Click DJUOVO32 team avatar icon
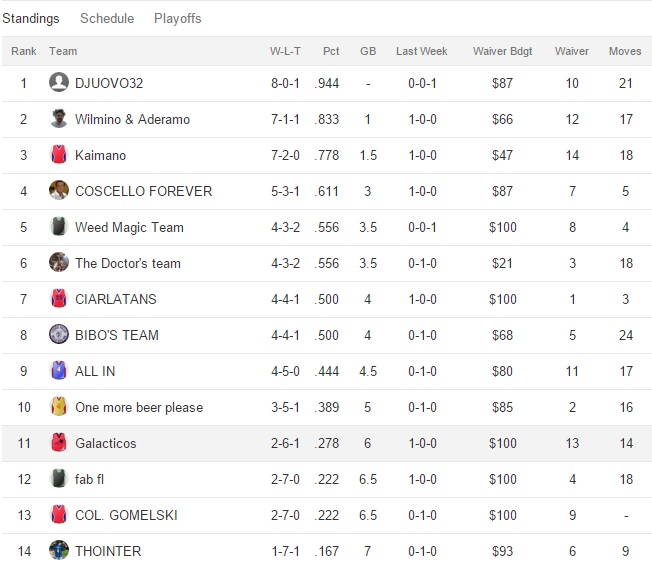The height and width of the screenshot is (571, 652). 59,83
